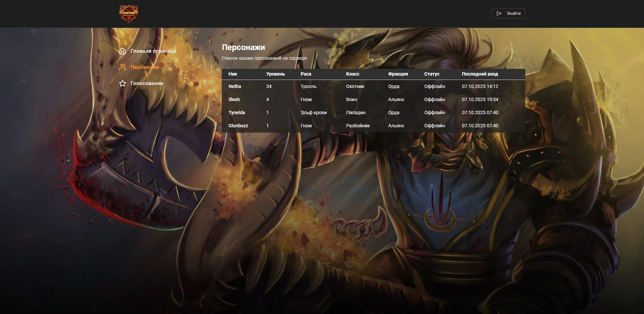The image size is (644, 314).
Task: Click the Powerpuff logo in the header
Action: pos(129,14)
